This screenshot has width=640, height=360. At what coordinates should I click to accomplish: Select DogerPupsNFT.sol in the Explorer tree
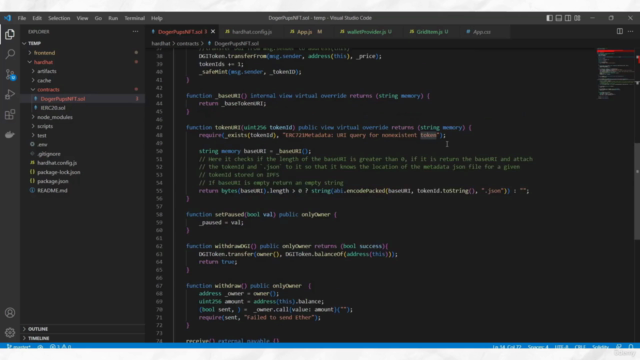tap(82, 99)
